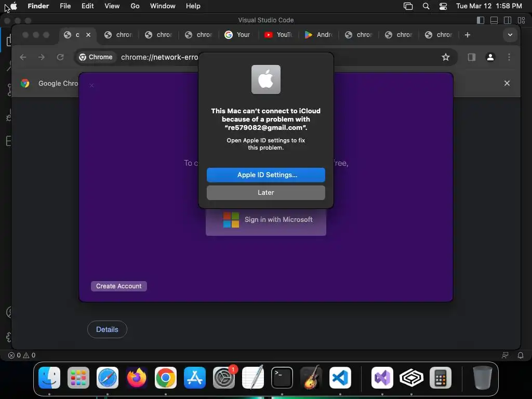
Task: Open TextEdit from the Dock
Action: tap(253, 378)
